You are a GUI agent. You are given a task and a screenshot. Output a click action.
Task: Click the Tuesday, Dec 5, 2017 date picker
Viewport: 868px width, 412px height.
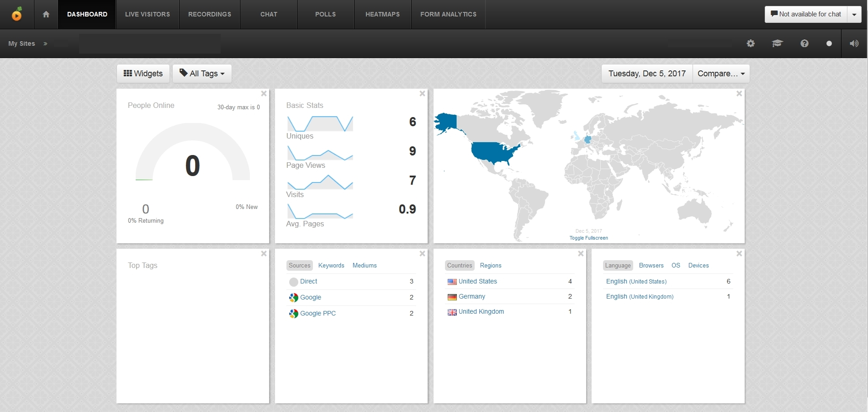647,74
